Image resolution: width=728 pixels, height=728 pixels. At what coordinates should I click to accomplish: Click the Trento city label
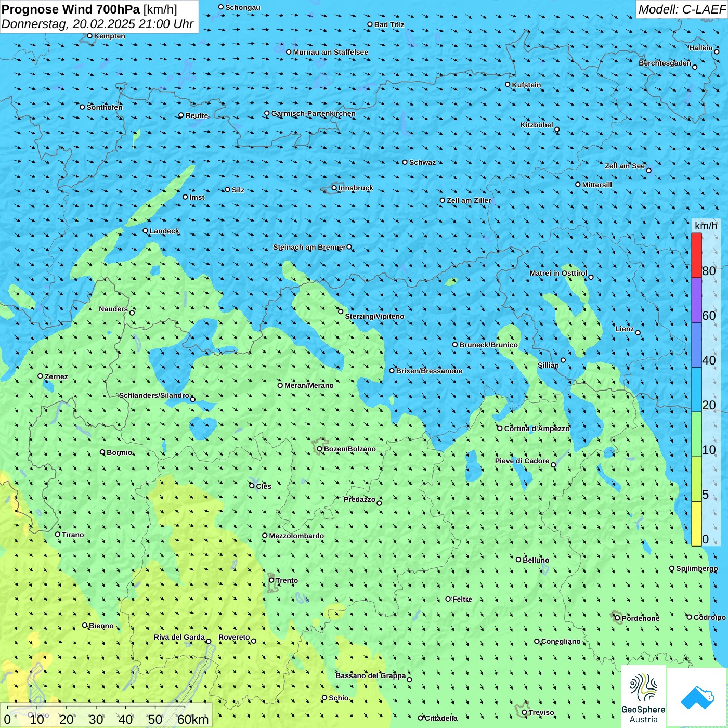287,580
